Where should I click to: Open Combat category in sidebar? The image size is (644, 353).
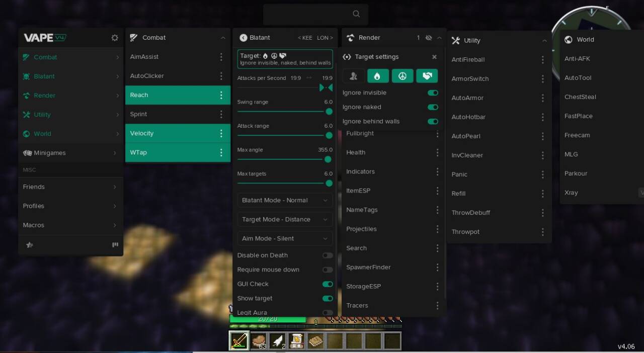click(x=70, y=57)
